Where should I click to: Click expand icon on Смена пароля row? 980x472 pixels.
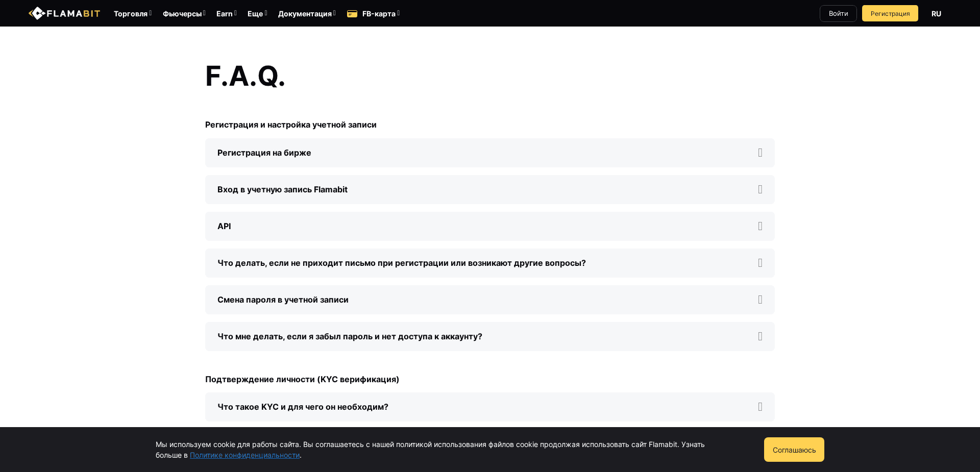pos(760,300)
